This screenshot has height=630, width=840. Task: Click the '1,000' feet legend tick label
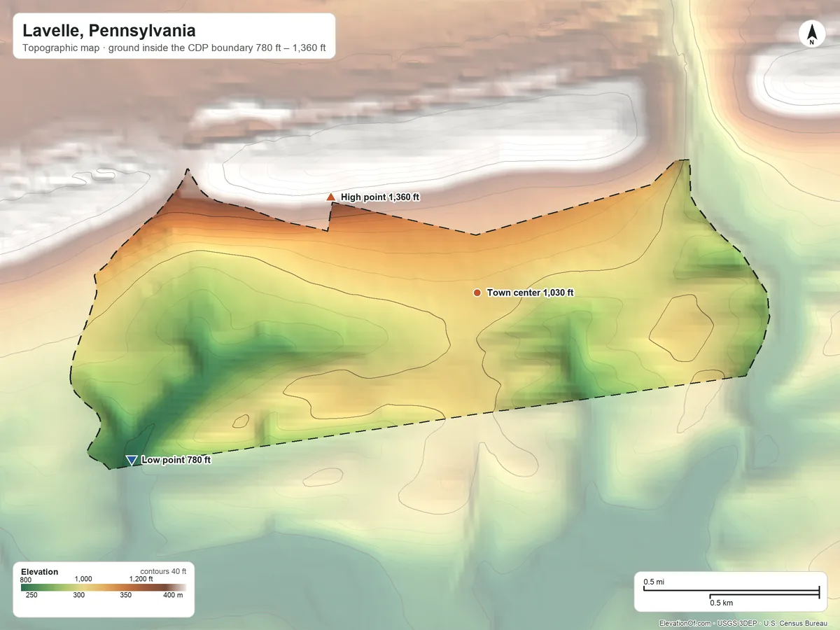pos(83,579)
